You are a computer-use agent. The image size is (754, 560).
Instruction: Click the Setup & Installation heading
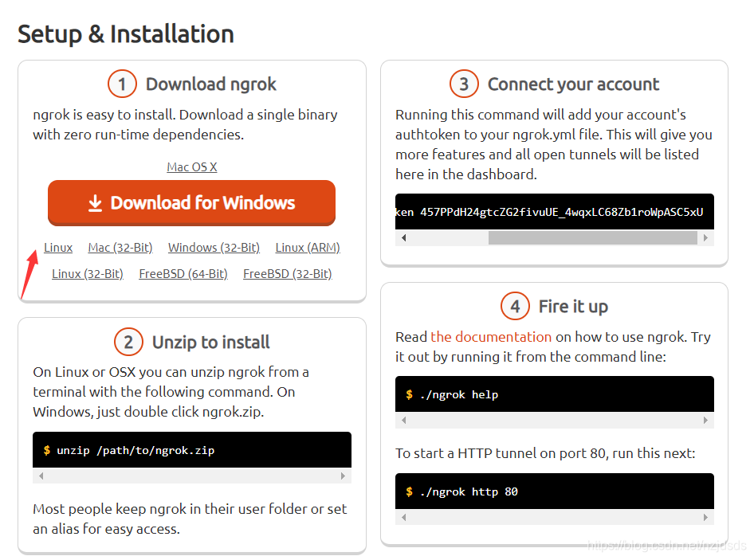tap(126, 34)
